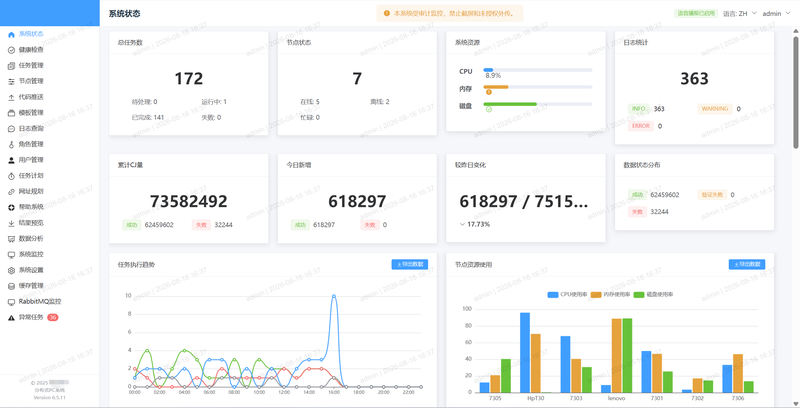Click the 用户管理 person icon
Viewport: 800px width, 408px height.
pos(11,160)
